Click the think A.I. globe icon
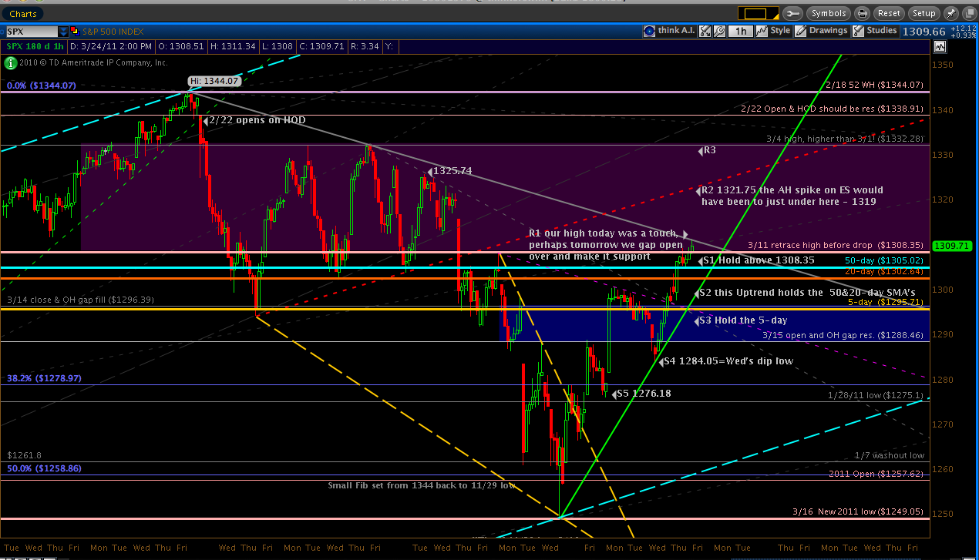The height and width of the screenshot is (560, 979). tap(649, 32)
